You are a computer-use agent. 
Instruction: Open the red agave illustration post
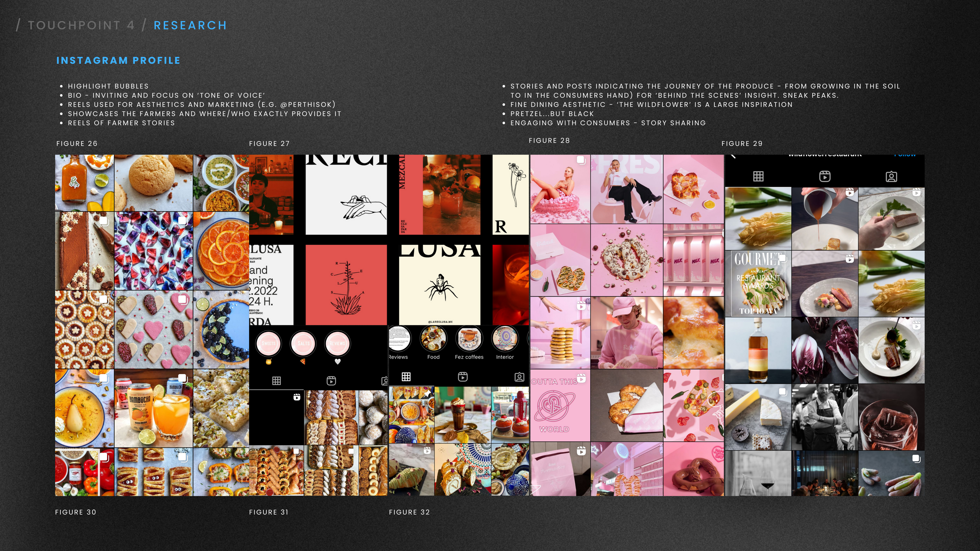point(346,284)
